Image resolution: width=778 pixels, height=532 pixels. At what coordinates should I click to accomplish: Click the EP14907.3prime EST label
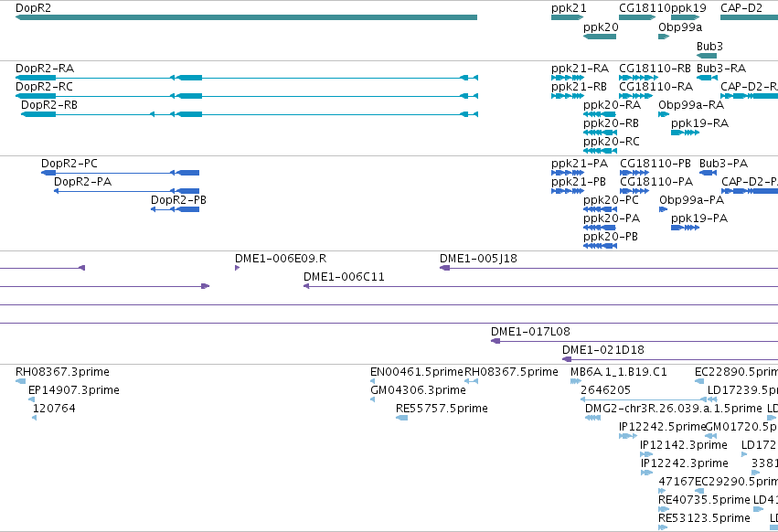pos(74,390)
